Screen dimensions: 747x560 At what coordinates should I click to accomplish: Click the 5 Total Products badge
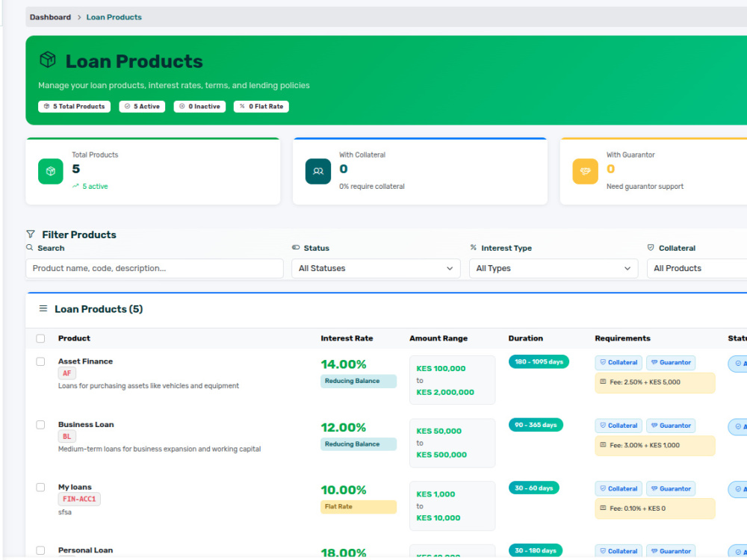click(74, 107)
